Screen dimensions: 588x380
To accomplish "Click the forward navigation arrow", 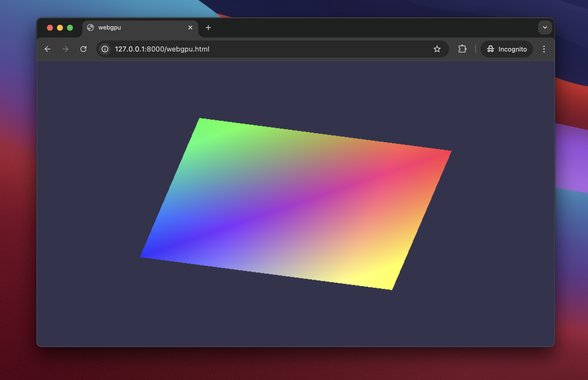I will point(65,49).
